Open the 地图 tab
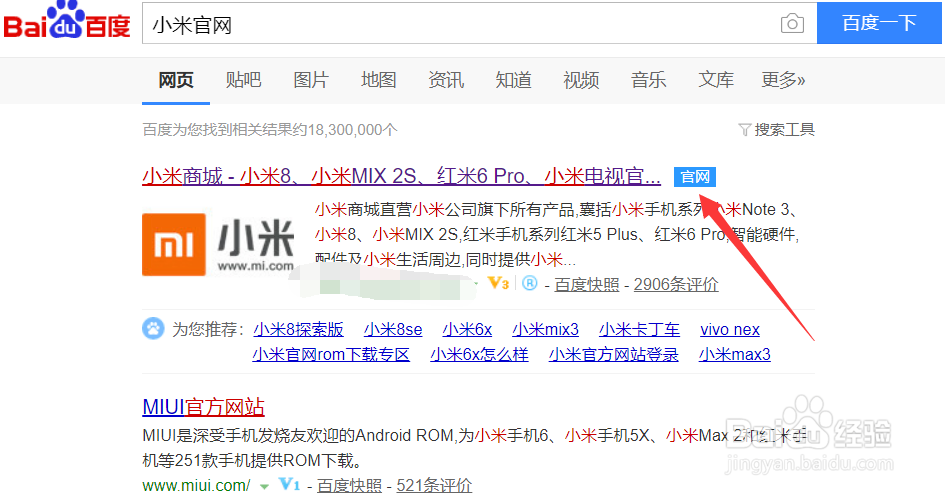The image size is (945, 496). click(x=378, y=80)
